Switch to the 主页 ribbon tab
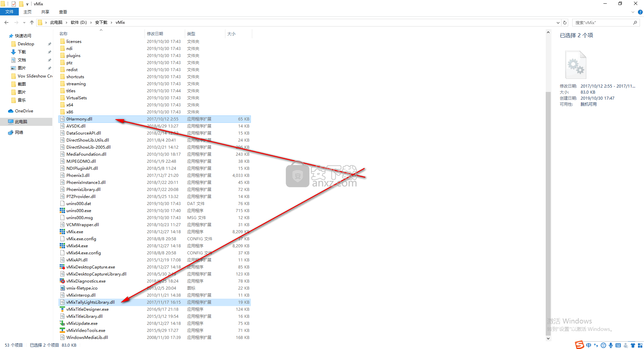 (28, 12)
